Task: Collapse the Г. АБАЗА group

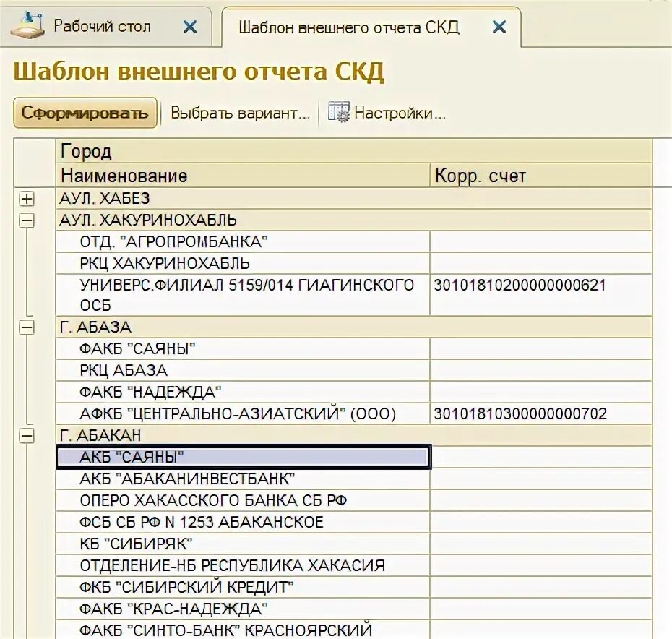Action: [x=27, y=327]
